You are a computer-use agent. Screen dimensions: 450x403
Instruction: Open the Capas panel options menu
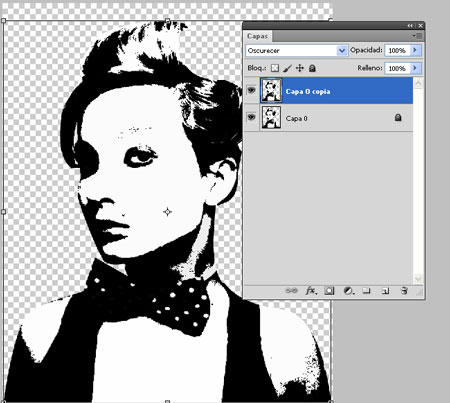pos(417,35)
